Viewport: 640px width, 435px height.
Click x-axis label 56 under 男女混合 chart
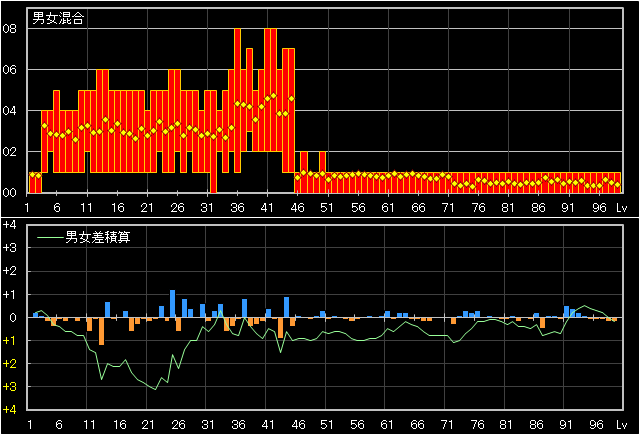[x=358, y=208]
